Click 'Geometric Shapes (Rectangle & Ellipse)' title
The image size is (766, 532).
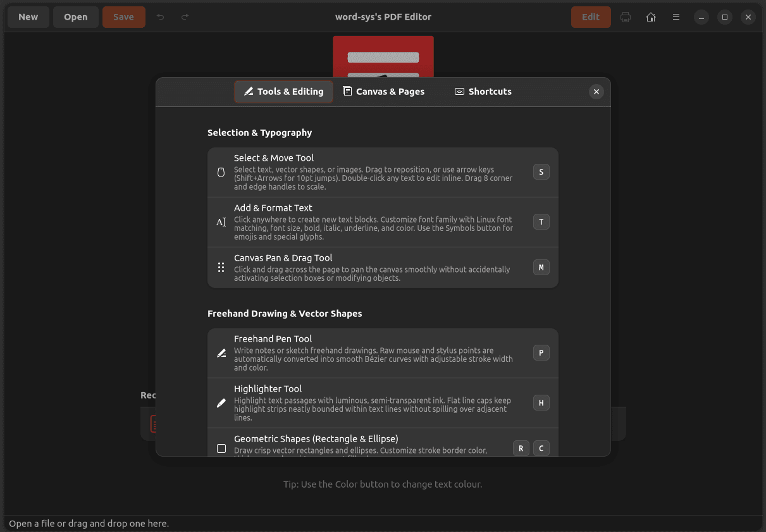point(316,439)
